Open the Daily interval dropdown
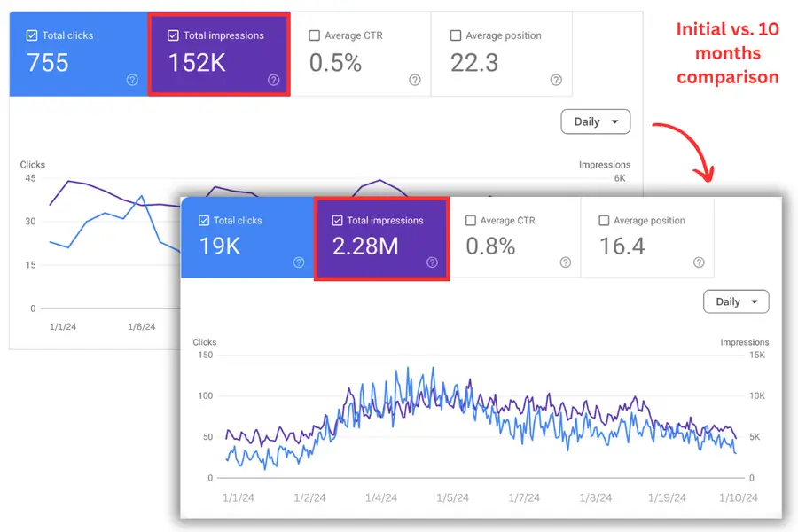Image resolution: width=798 pixels, height=532 pixels. click(595, 121)
